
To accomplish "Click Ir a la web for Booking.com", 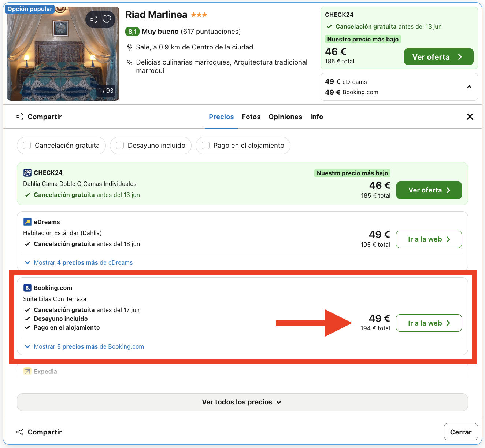I will [429, 323].
